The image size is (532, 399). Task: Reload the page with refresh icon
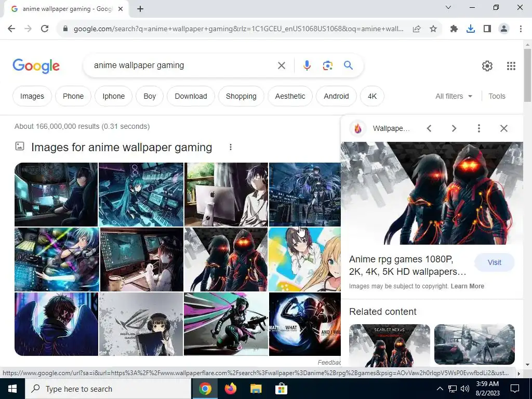point(45,29)
